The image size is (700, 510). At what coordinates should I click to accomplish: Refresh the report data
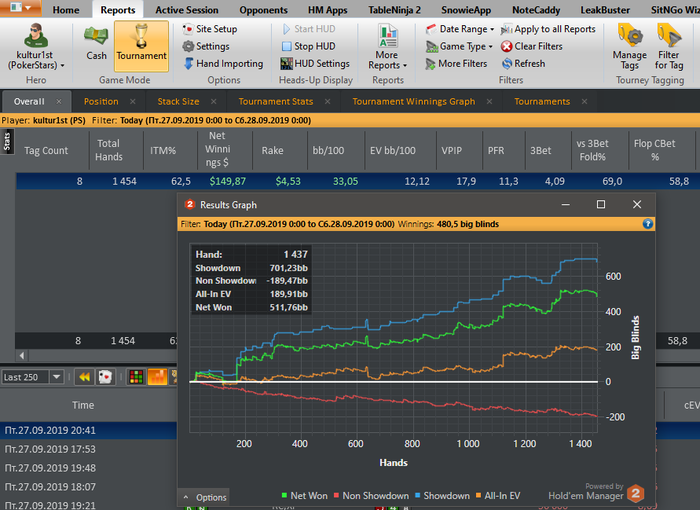(x=523, y=63)
